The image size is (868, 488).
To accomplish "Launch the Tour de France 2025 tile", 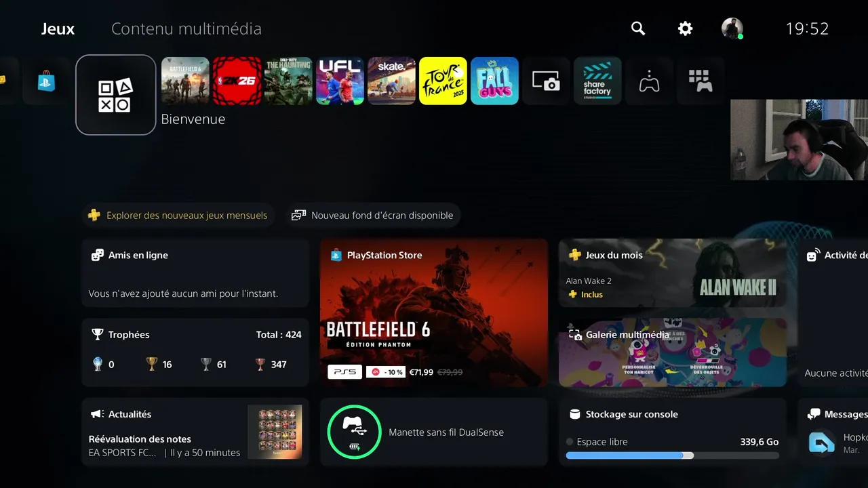I will coord(443,81).
